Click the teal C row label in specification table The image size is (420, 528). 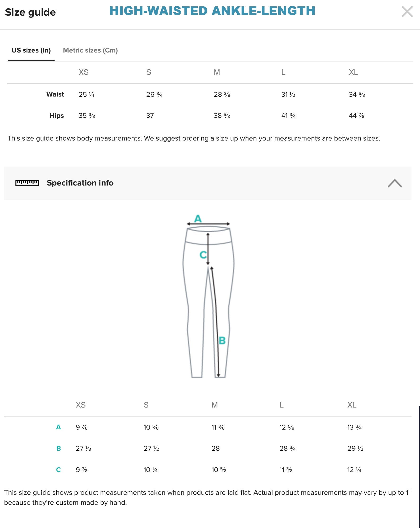pos(58,470)
